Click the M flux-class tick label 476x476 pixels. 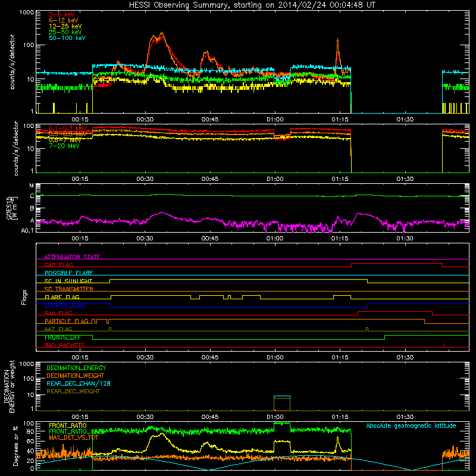click(x=32, y=186)
